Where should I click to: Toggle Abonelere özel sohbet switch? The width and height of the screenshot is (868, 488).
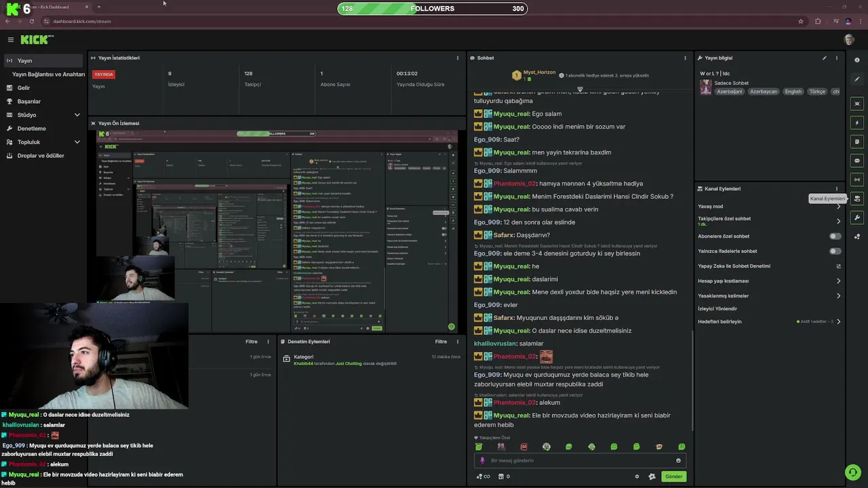click(835, 237)
